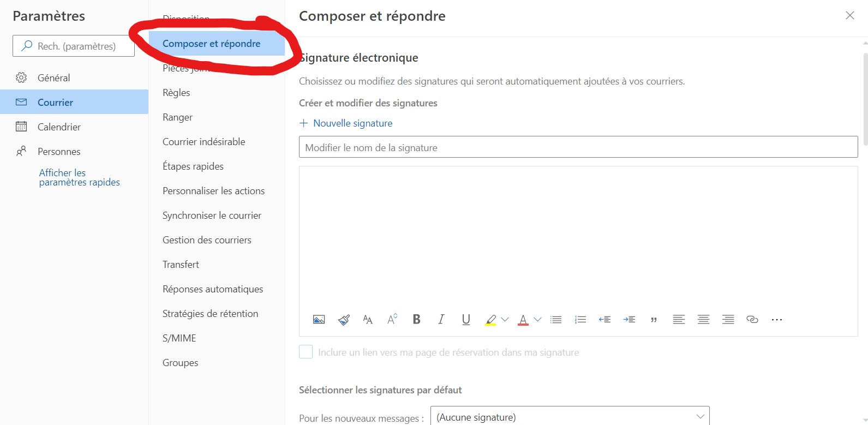Open Étapes rapides settings
Image resolution: width=868 pixels, height=425 pixels.
tap(217, 166)
